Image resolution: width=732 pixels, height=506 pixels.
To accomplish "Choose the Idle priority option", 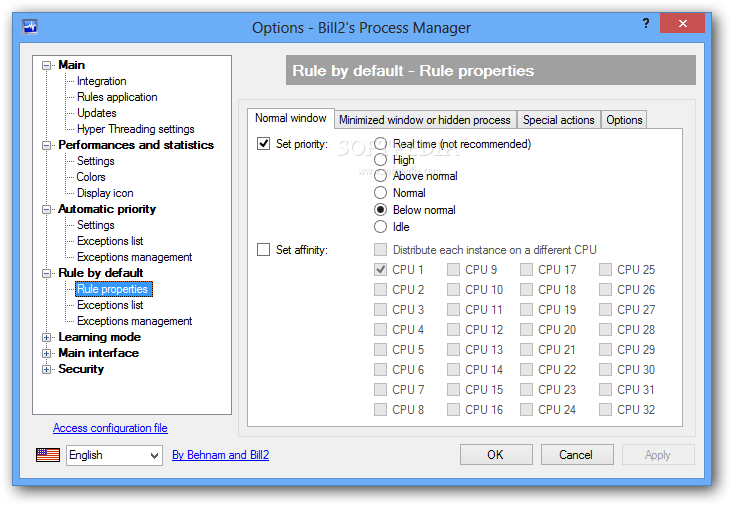I will coord(381,227).
